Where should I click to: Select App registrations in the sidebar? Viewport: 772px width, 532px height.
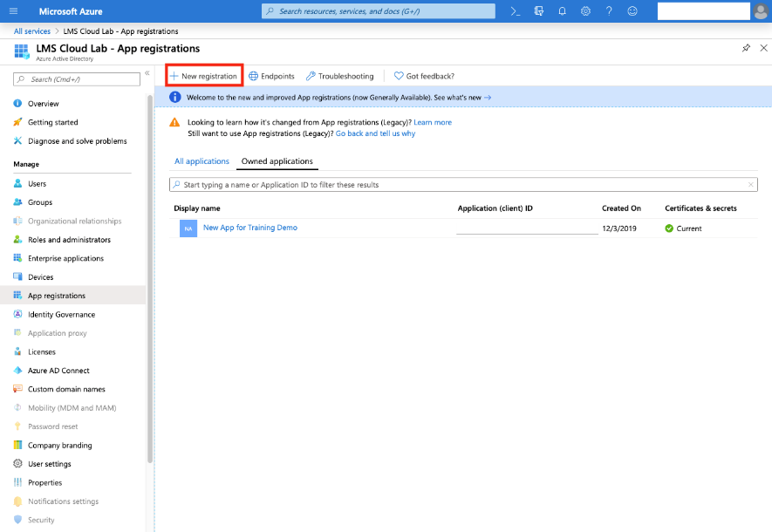pos(73,296)
